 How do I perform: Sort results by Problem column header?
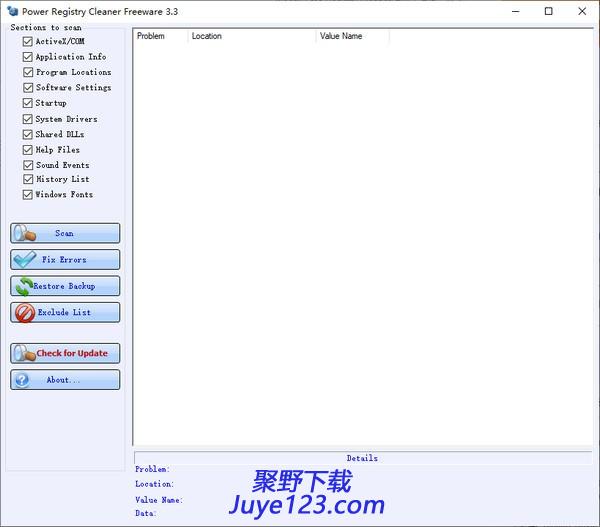point(151,36)
